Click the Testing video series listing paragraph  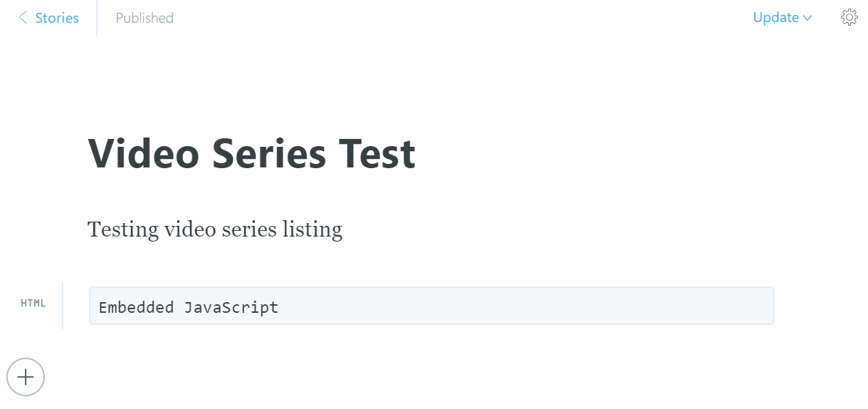(x=215, y=229)
